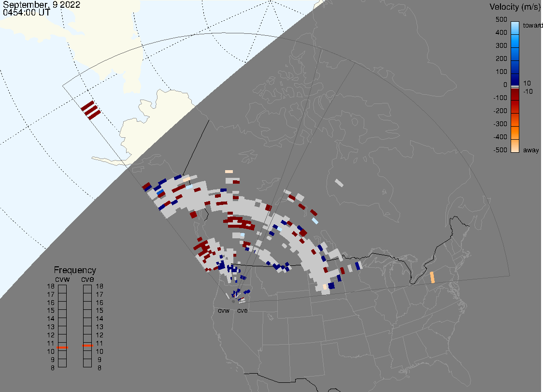Click the date text "September, 9 2022"
The height and width of the screenshot is (392, 543).
[42, 4]
